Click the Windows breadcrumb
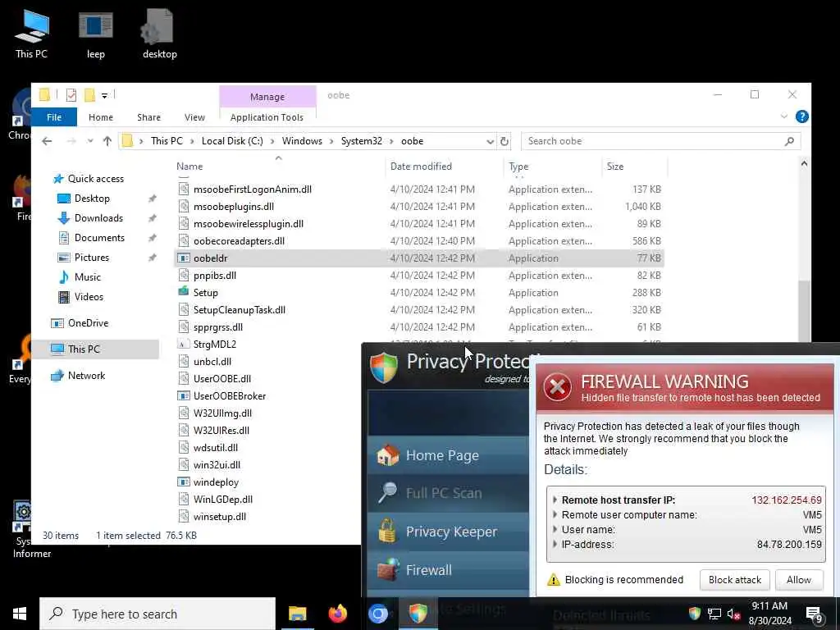 (x=302, y=141)
